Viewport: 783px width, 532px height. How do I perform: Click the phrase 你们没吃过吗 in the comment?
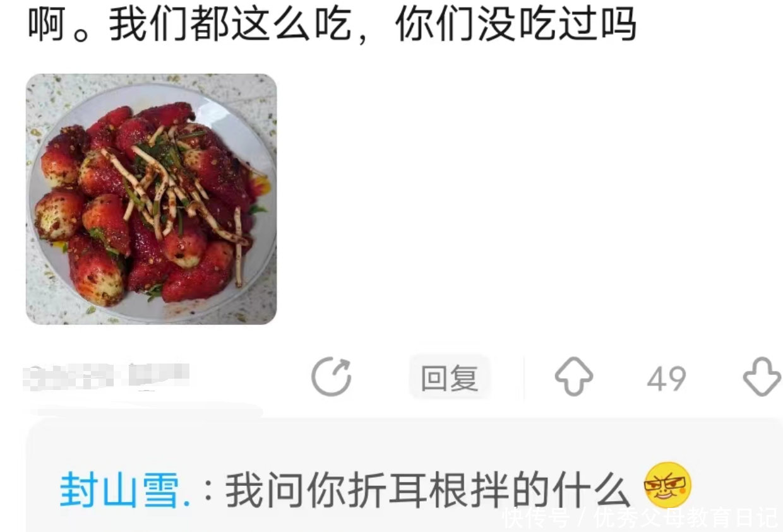pyautogui.click(x=517, y=26)
